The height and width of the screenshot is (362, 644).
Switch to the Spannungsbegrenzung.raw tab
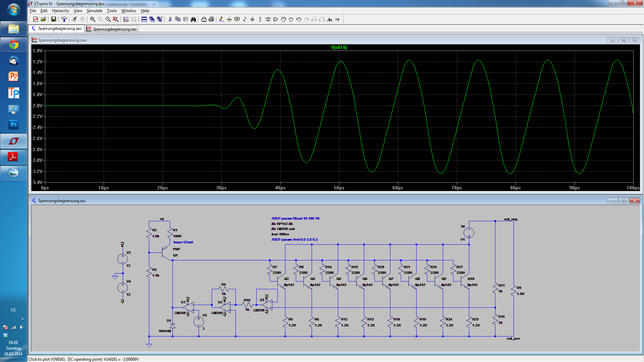click(111, 29)
